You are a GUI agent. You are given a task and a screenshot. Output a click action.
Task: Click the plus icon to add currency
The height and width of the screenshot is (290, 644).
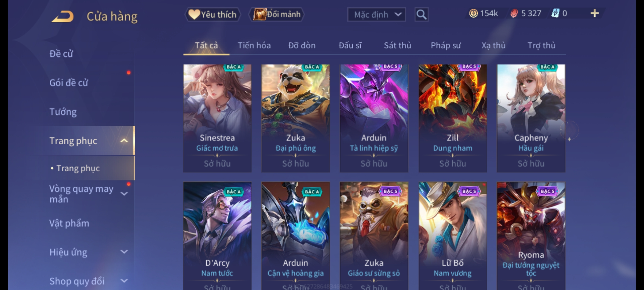[x=595, y=13]
